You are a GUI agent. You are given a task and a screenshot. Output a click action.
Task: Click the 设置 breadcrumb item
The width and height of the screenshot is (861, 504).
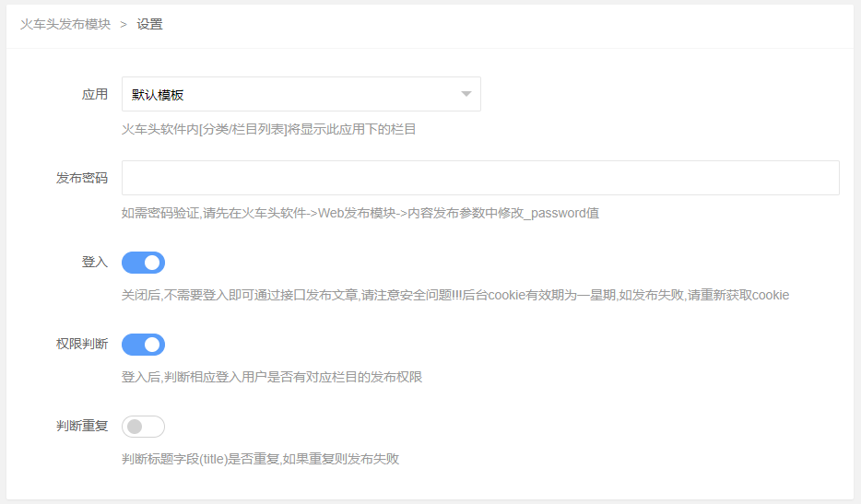pos(149,24)
